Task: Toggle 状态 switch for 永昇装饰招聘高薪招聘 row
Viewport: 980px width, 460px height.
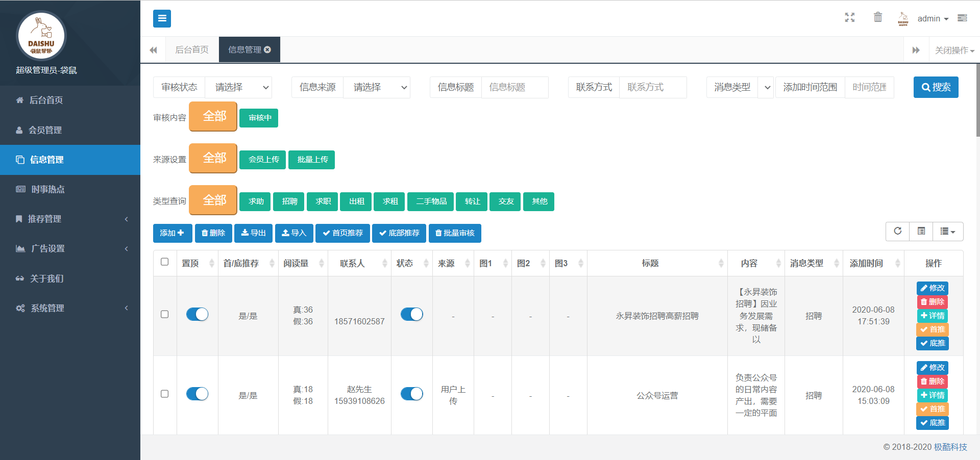Action: (412, 314)
